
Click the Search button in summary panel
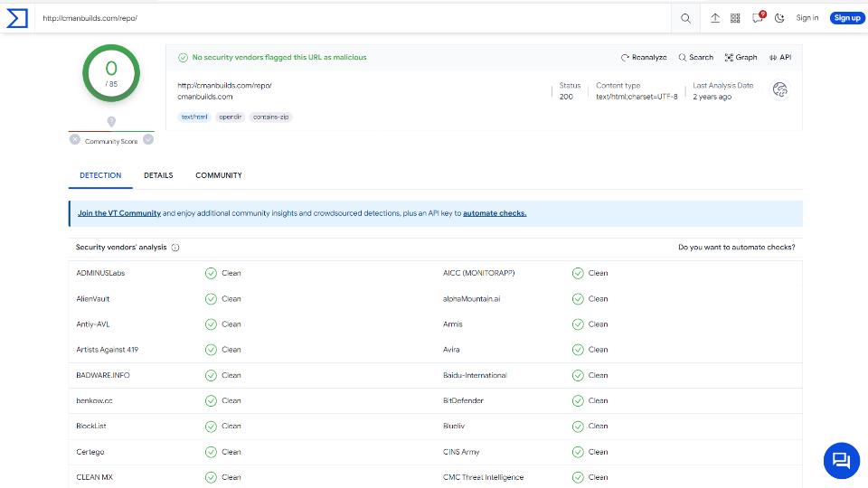coord(696,57)
